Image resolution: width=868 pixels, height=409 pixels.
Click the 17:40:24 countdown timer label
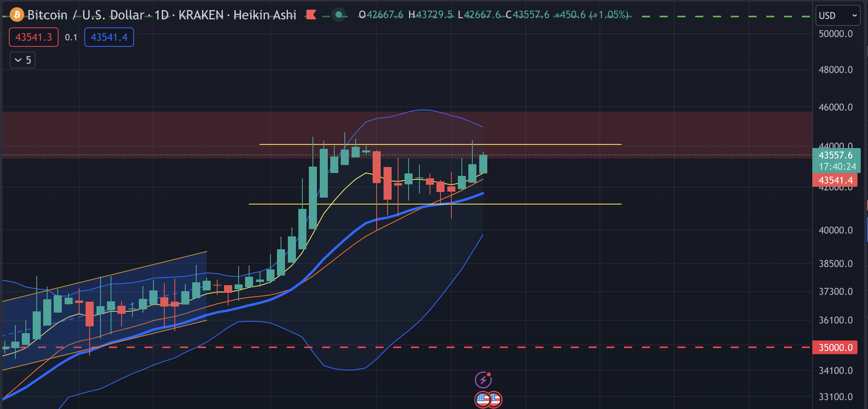(x=837, y=167)
